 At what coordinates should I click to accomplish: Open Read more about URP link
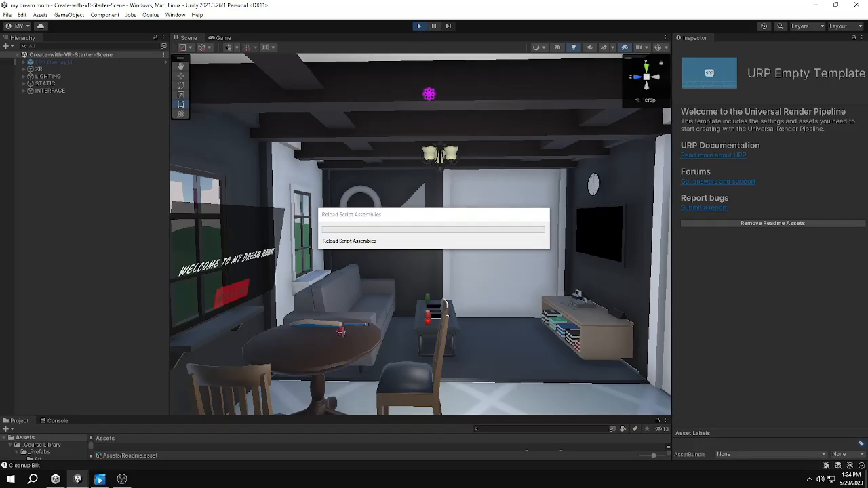713,155
